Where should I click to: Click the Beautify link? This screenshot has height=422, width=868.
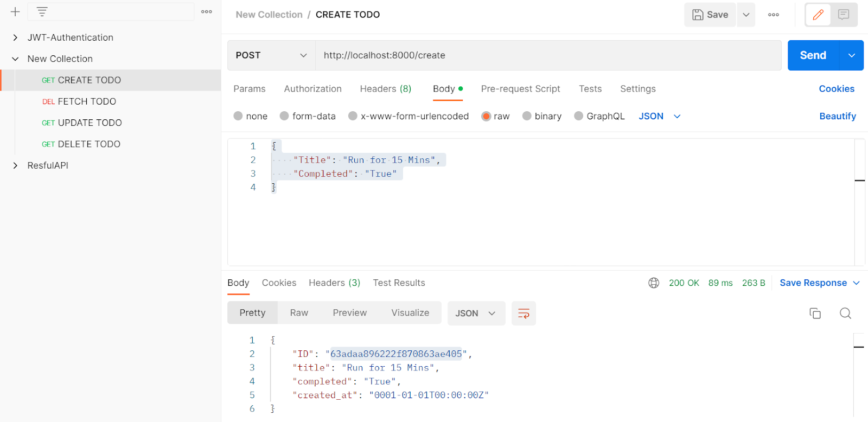[x=837, y=116]
